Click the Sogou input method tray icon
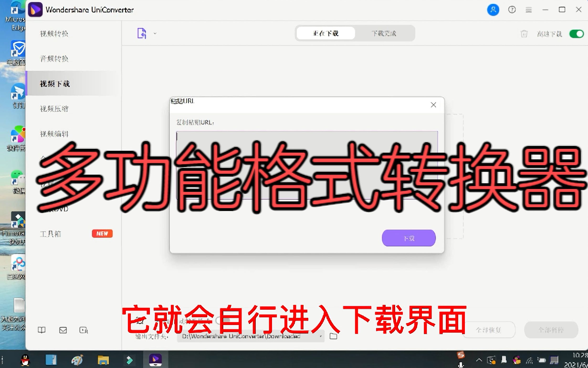The width and height of the screenshot is (588, 368). pos(461,355)
